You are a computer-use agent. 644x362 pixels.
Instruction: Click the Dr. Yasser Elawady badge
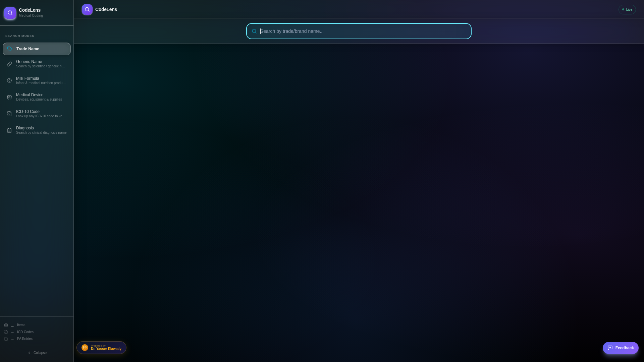pyautogui.click(x=101, y=348)
